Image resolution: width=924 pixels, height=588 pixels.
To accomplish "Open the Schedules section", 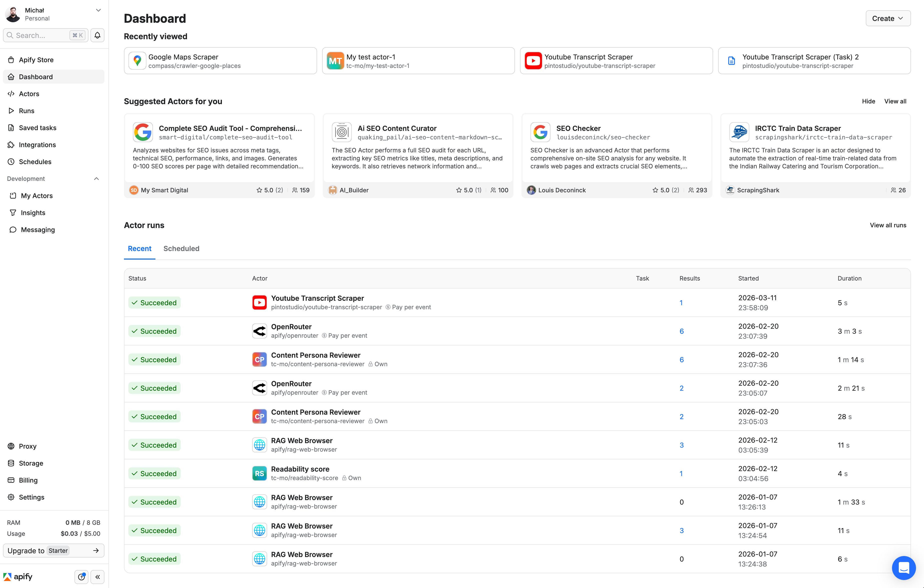I will 35,161.
